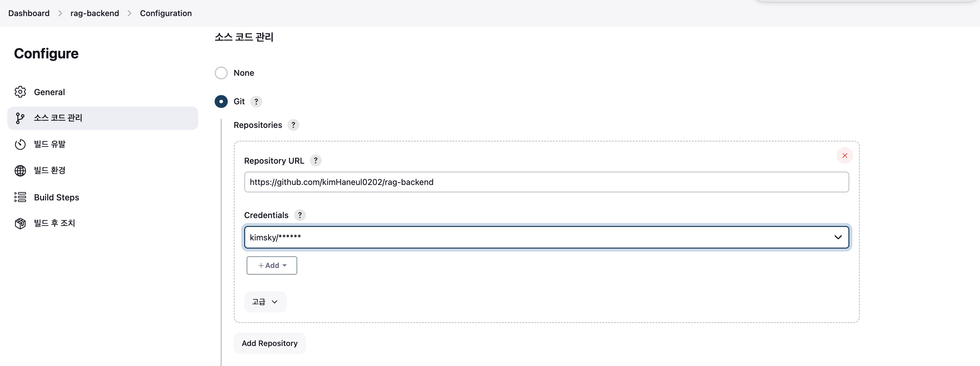Image resolution: width=980 pixels, height=366 pixels.
Task: Go to the 소스 코드 관리 section
Action: pyautogui.click(x=103, y=118)
